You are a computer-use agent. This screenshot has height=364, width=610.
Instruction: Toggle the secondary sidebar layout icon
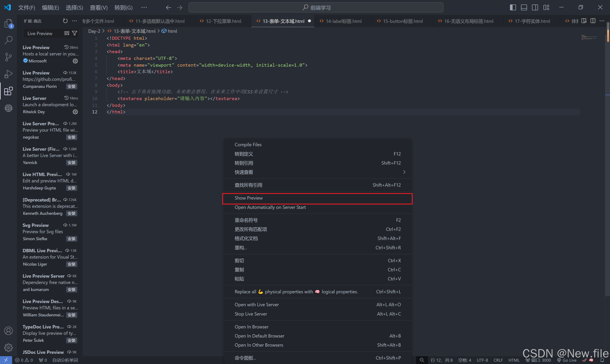point(535,8)
